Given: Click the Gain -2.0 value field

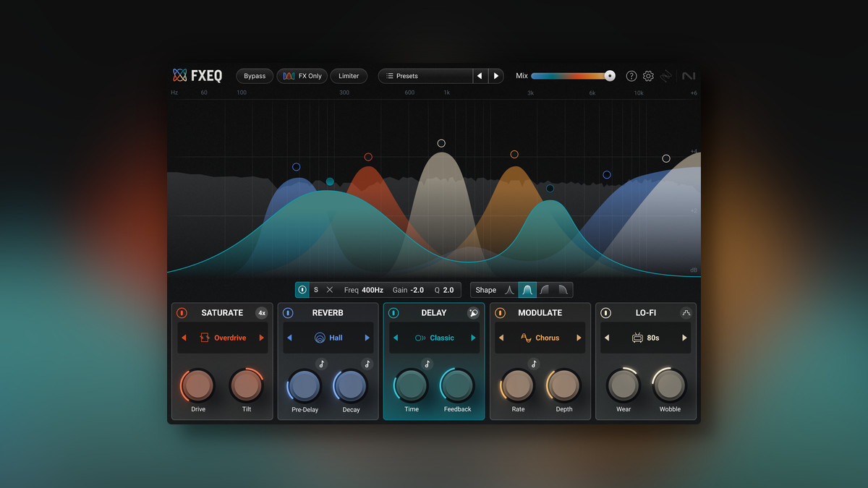Looking at the screenshot, I should 408,290.
